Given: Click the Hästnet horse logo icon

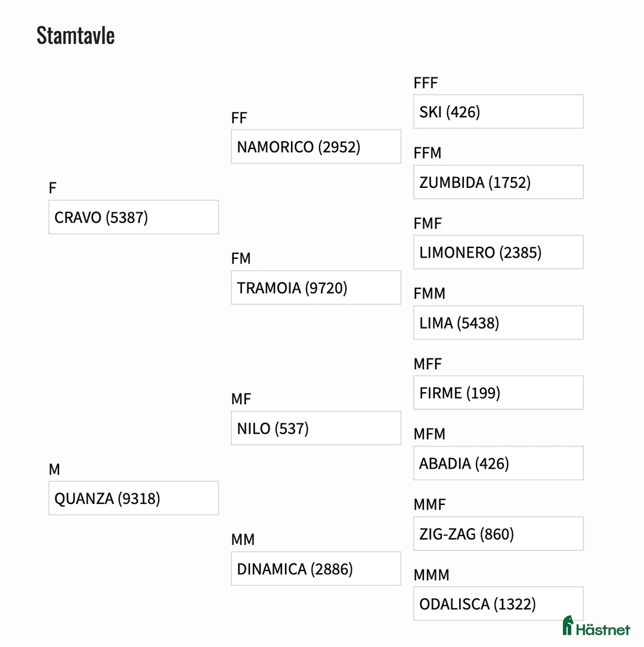Looking at the screenshot, I should (568, 626).
